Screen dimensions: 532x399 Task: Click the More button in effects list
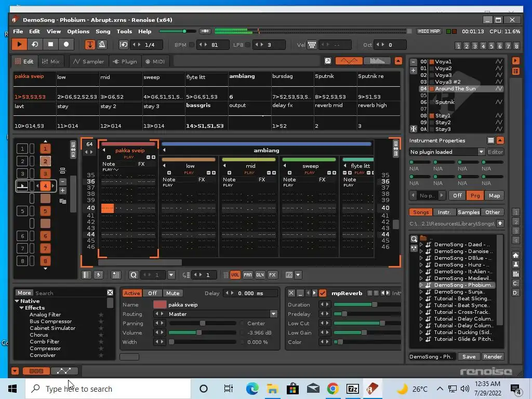click(x=24, y=293)
